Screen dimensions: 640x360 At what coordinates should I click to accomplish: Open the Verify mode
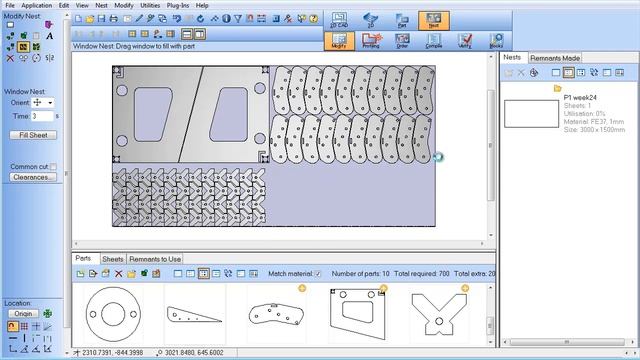click(465, 41)
